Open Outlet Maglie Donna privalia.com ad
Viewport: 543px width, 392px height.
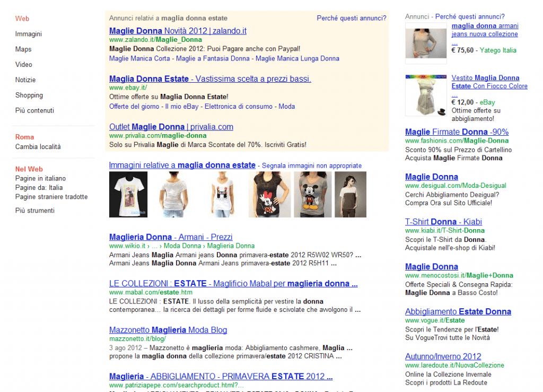coord(171,127)
